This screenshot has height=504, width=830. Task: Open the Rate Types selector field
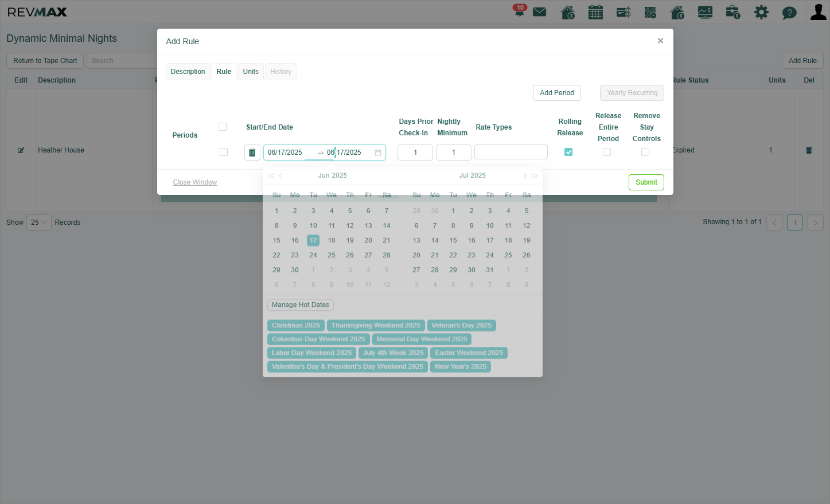click(x=511, y=152)
